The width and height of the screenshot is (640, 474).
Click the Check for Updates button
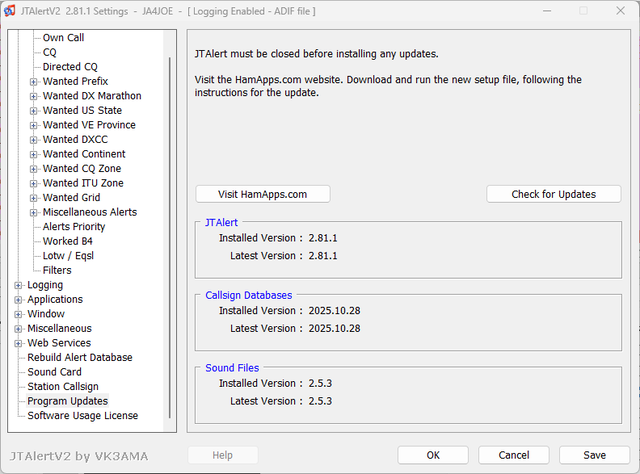[x=553, y=194]
